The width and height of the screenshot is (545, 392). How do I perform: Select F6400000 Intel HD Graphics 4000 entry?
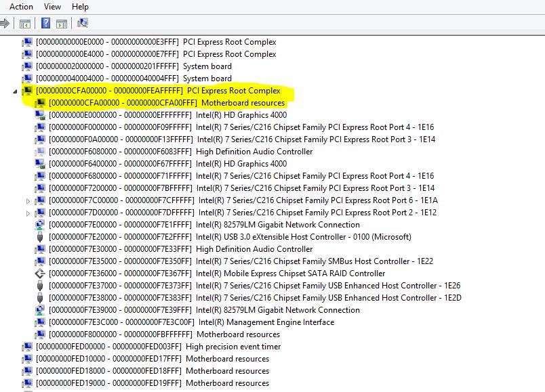coord(167,164)
